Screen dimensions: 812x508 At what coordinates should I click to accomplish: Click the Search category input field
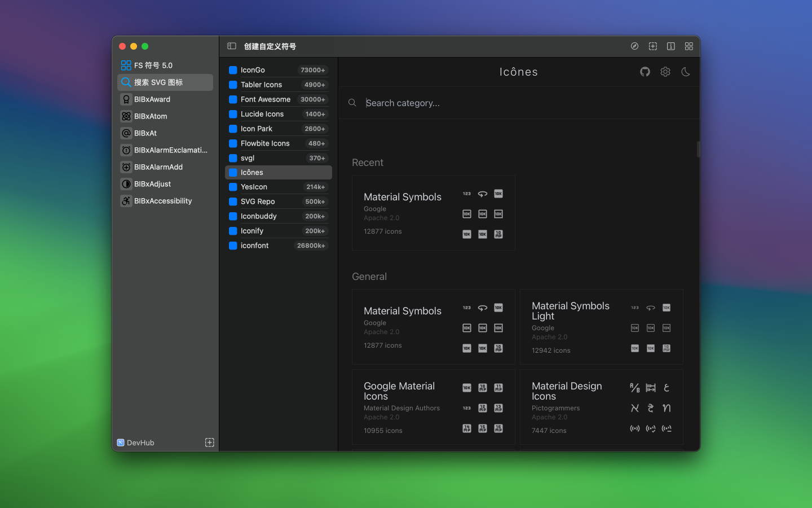524,103
